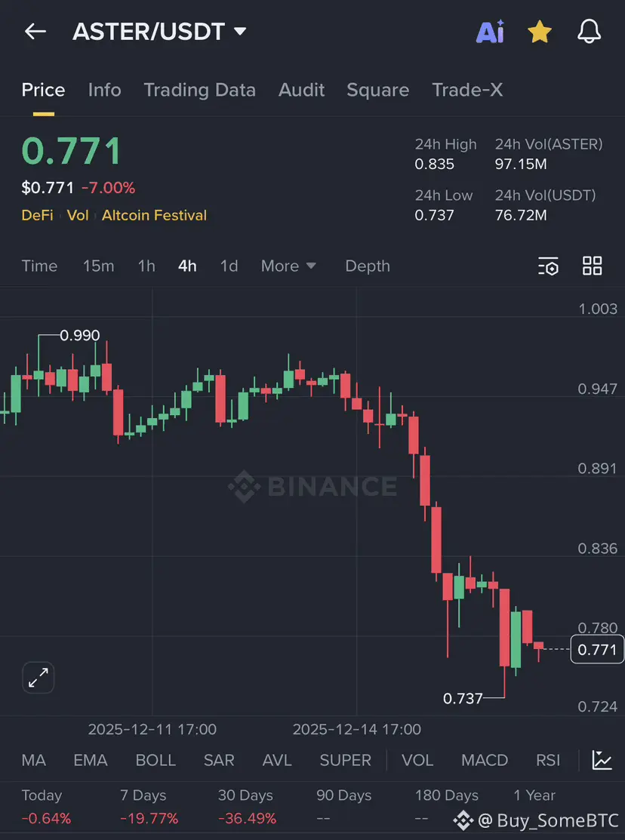Viewport: 625px width, 840px height.
Task: Toggle the MACD indicator
Action: (x=485, y=760)
